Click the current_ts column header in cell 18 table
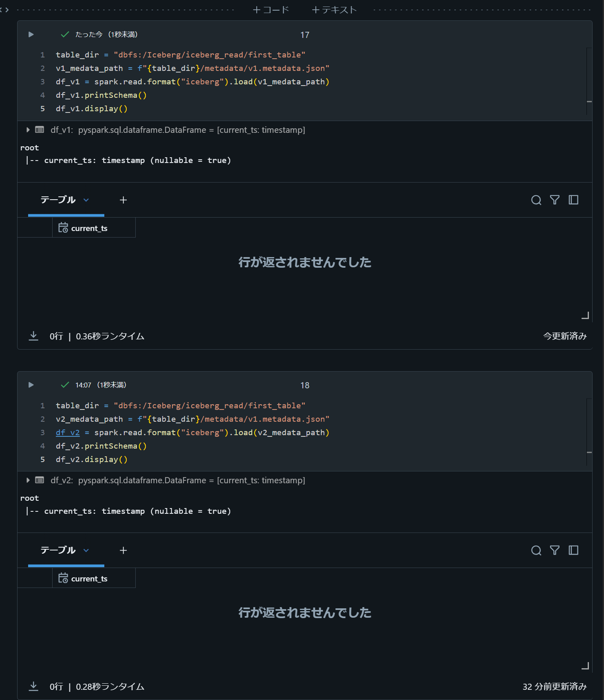Viewport: 604px width, 700px height. tap(94, 578)
